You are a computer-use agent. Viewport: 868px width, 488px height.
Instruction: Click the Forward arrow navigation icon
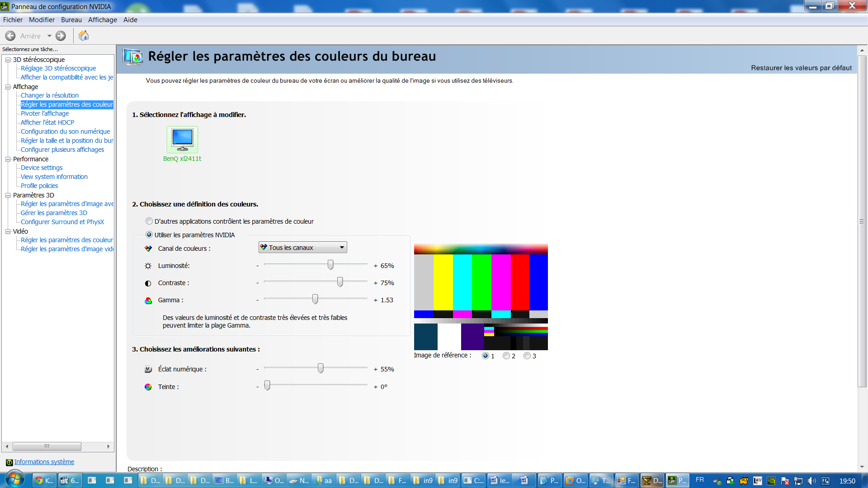[61, 36]
